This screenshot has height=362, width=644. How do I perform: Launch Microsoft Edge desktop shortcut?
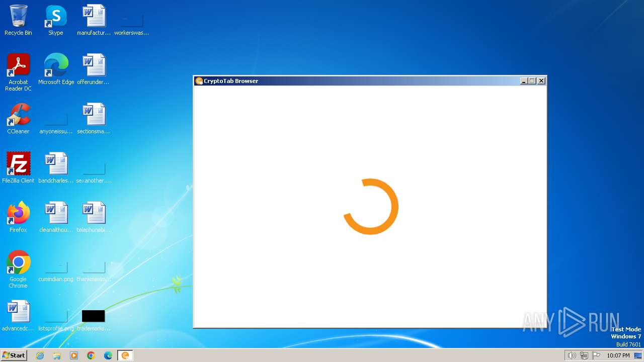click(x=56, y=69)
